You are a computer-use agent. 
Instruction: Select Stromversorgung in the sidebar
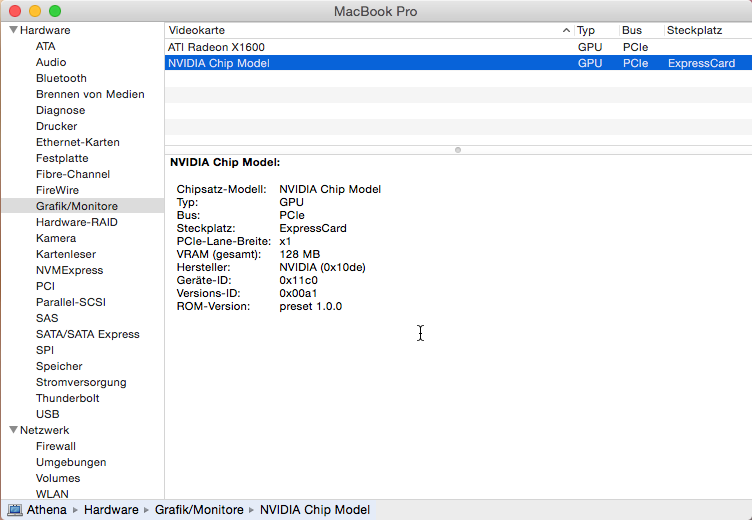point(82,382)
